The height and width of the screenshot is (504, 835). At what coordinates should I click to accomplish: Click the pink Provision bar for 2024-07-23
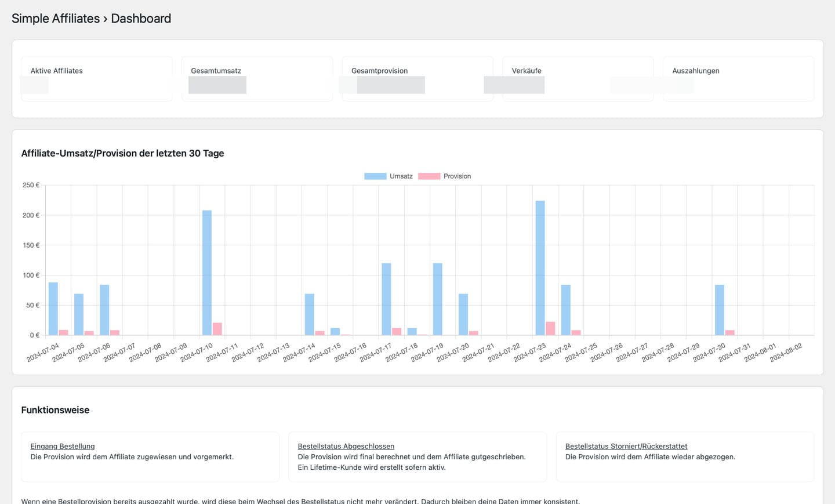pos(550,328)
